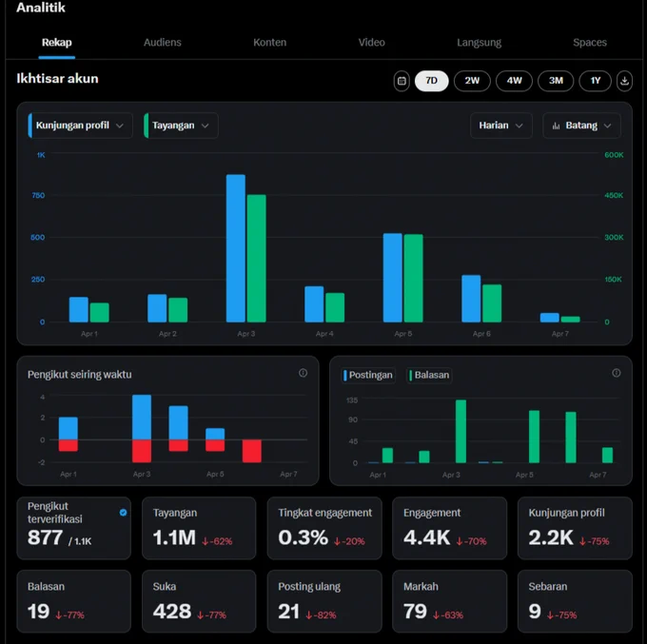This screenshot has width=647, height=644.
Task: Select the 3M time range
Action: pyautogui.click(x=556, y=81)
